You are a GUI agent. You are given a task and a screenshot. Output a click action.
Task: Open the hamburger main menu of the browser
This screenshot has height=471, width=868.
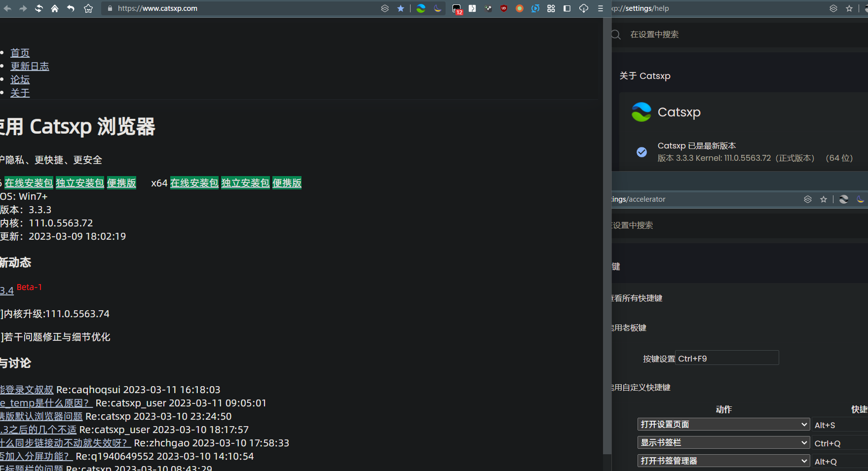pos(600,8)
